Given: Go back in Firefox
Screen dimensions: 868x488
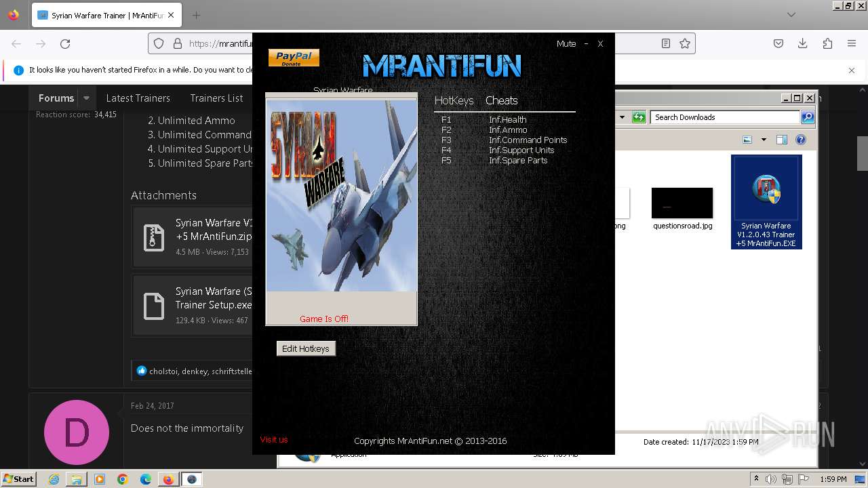Looking at the screenshot, I should [x=16, y=43].
